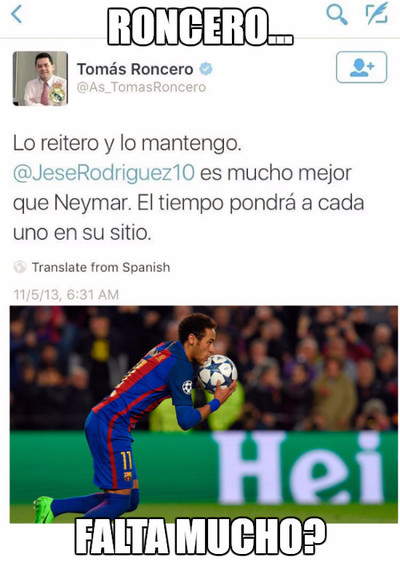Image resolution: width=400 pixels, height=562 pixels.
Task: Tap the tweet text 'Lo reitero y lo mantengo'
Action: pyautogui.click(x=127, y=143)
